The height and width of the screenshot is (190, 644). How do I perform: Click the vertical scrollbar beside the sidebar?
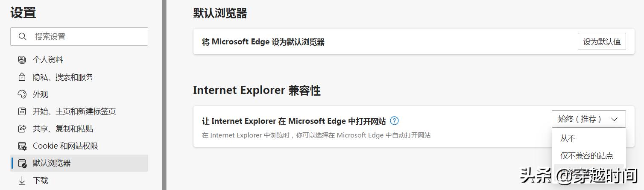[164, 95]
